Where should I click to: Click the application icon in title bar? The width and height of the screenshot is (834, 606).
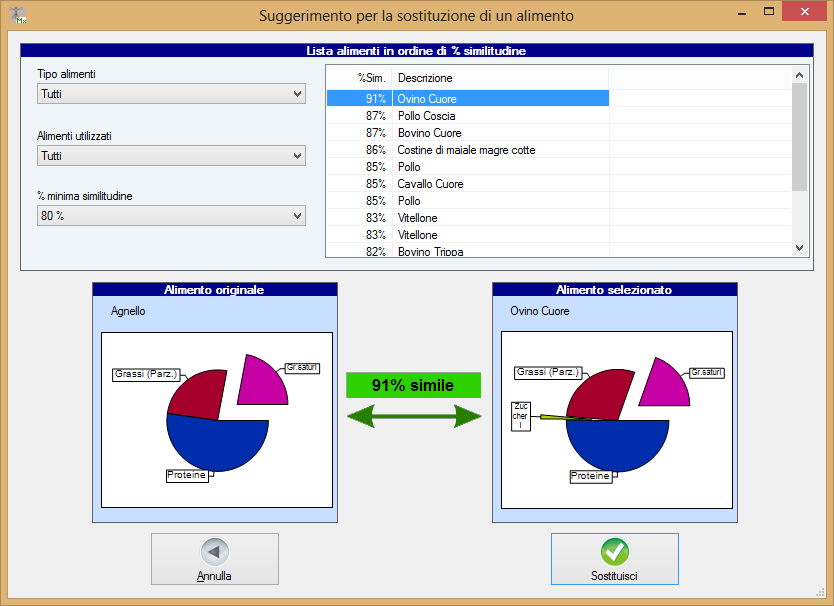point(17,15)
